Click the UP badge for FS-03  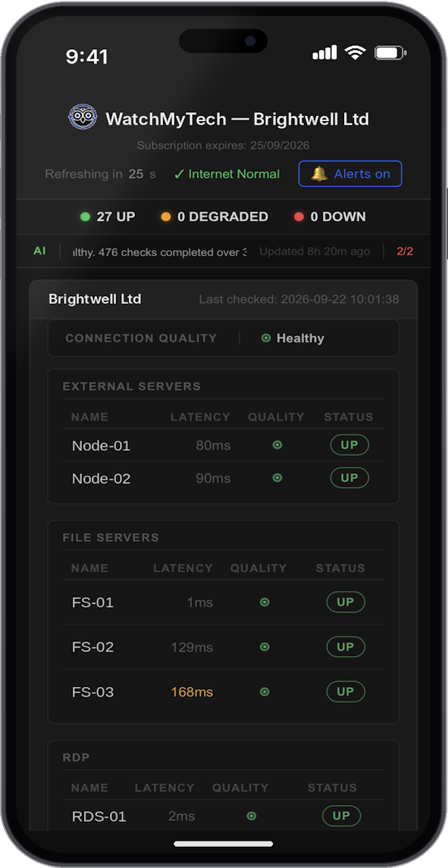pos(346,692)
